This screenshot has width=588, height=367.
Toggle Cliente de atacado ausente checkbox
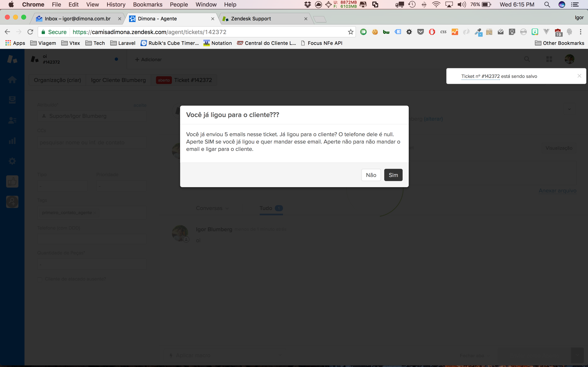[40, 279]
